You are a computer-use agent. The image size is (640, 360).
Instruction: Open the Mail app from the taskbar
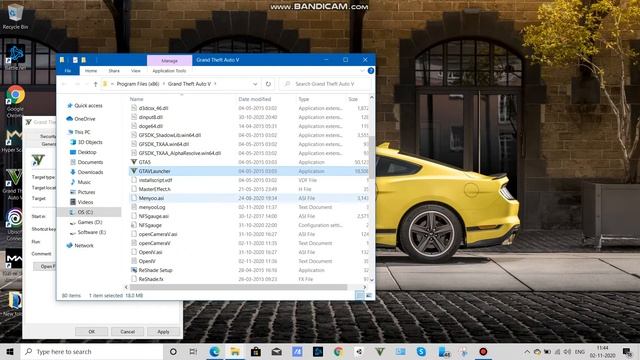(276, 351)
